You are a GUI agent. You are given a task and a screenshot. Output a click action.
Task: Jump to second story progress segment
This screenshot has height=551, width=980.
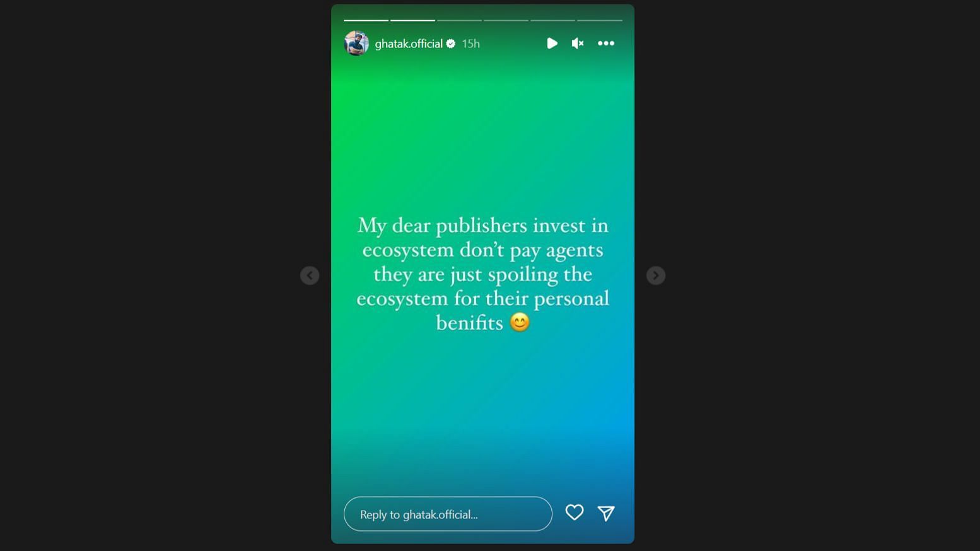[x=412, y=20]
